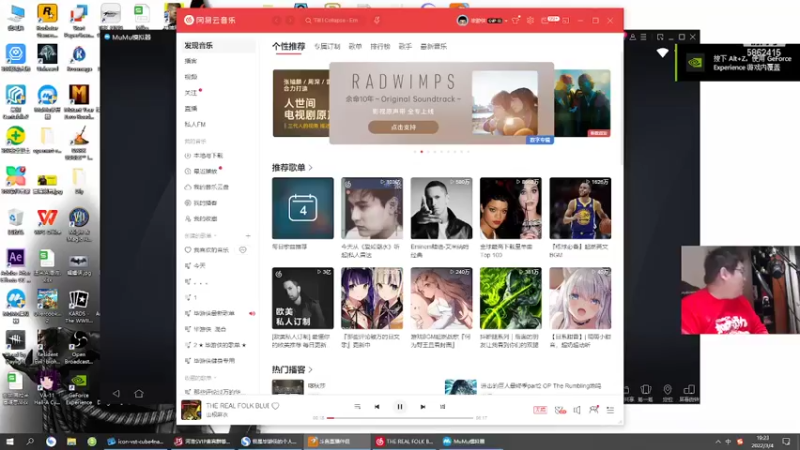Click the NetEase Cloud Music logo
This screenshot has width=800, height=450.
click(210, 20)
